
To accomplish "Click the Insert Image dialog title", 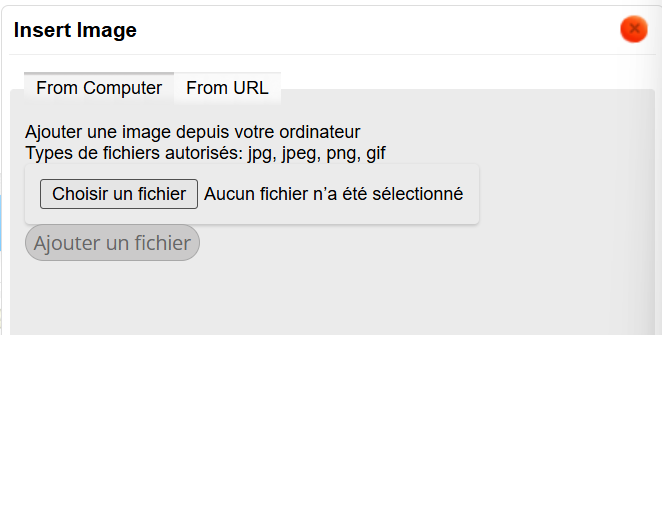I will (x=75, y=30).
